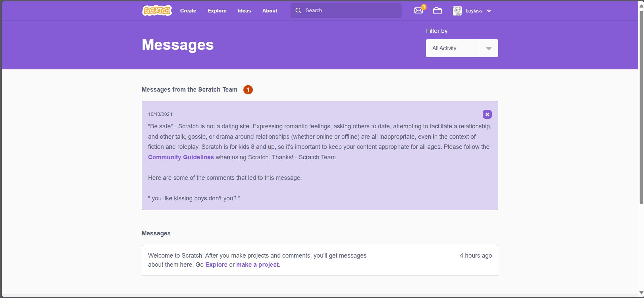Open the My Stuff folder icon
644x298 pixels.
point(437,10)
